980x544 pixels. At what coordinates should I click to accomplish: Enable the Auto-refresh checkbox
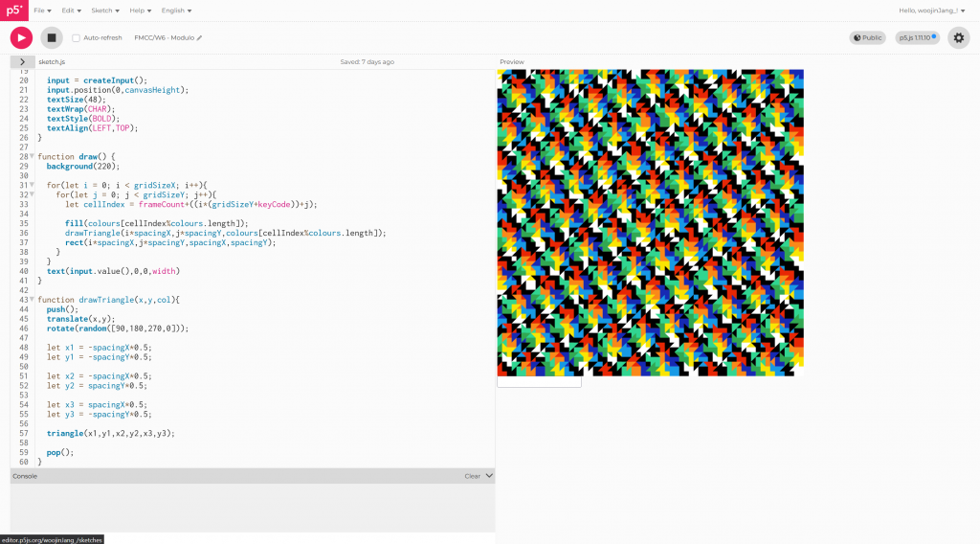(77, 38)
